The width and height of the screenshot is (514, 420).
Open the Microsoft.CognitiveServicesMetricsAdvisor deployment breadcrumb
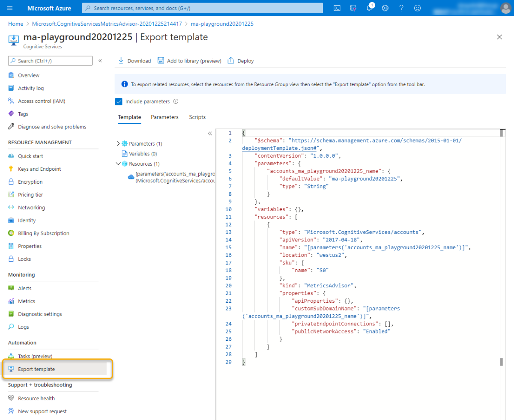coord(107,24)
